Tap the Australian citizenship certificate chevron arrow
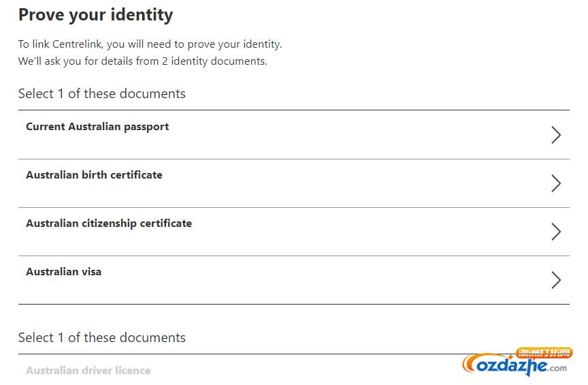588x385 pixels. (x=556, y=232)
